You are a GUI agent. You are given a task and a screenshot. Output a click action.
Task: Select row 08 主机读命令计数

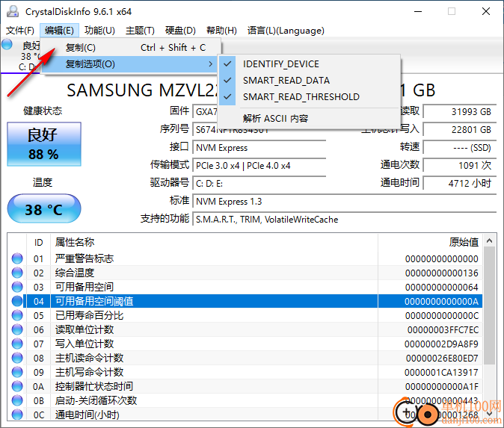[x=245, y=358]
